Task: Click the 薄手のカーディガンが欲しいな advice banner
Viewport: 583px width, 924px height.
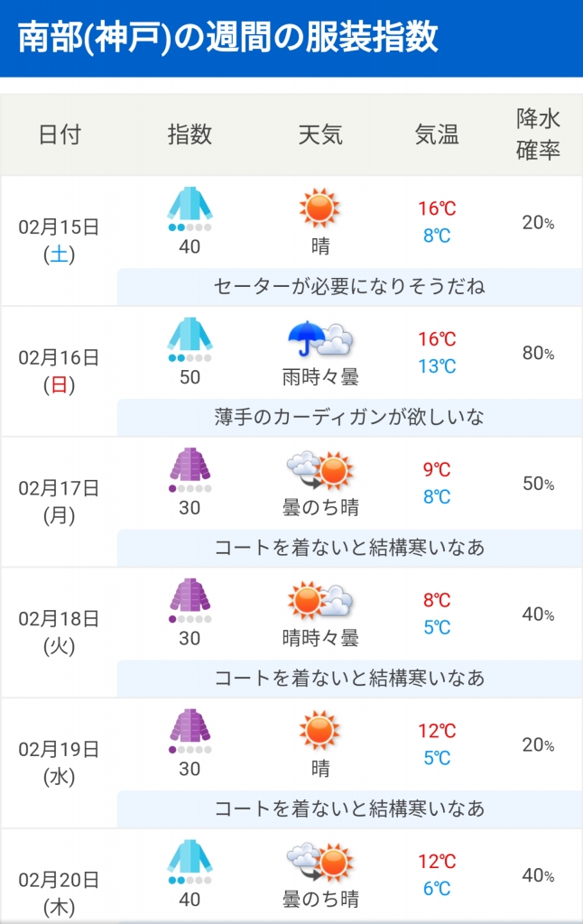Action: 349,417
